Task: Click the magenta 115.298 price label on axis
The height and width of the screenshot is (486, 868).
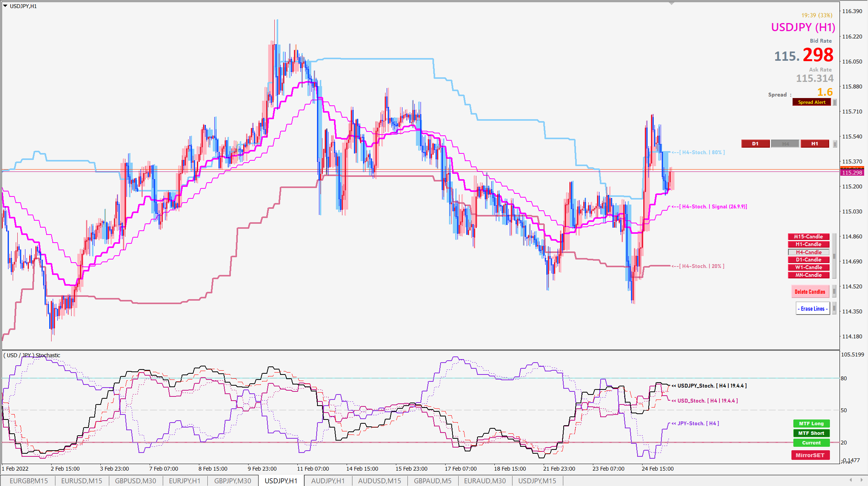Action: coord(852,173)
